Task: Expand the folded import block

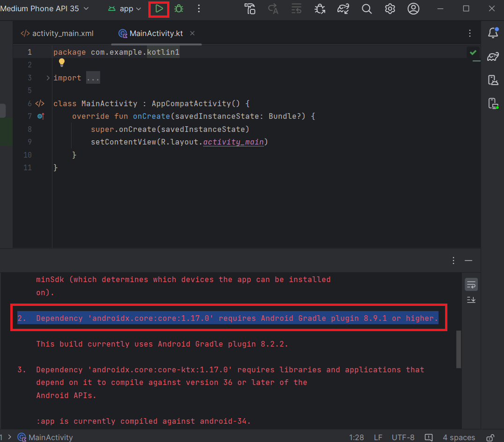Action: point(48,78)
